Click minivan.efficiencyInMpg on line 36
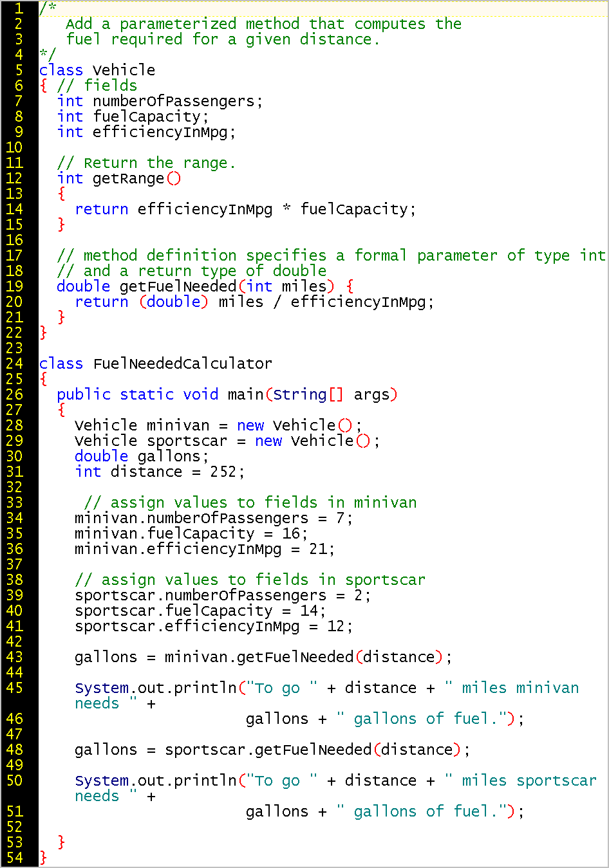The image size is (609, 868). [x=178, y=549]
